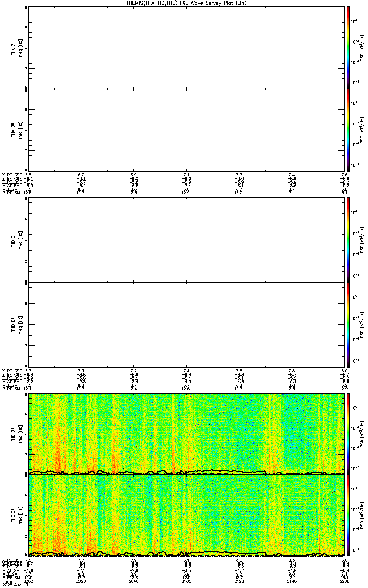This screenshot has height=588, width=368.
Task: Click inside the THE B|| spectrogram
Action: (x=186, y=515)
